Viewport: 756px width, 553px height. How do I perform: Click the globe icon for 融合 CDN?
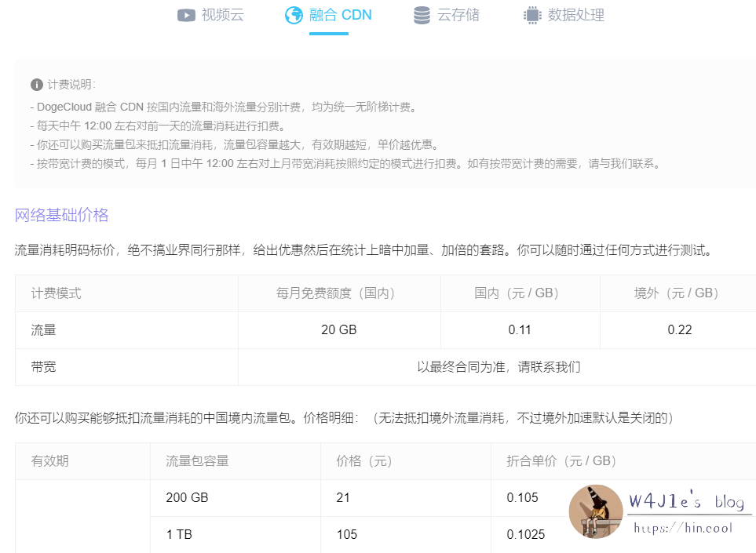tap(294, 16)
